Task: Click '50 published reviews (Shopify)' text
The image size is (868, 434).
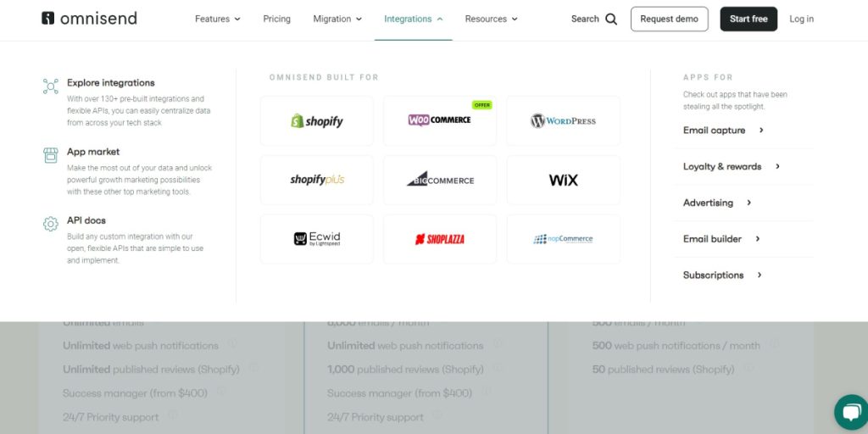Action: (663, 370)
